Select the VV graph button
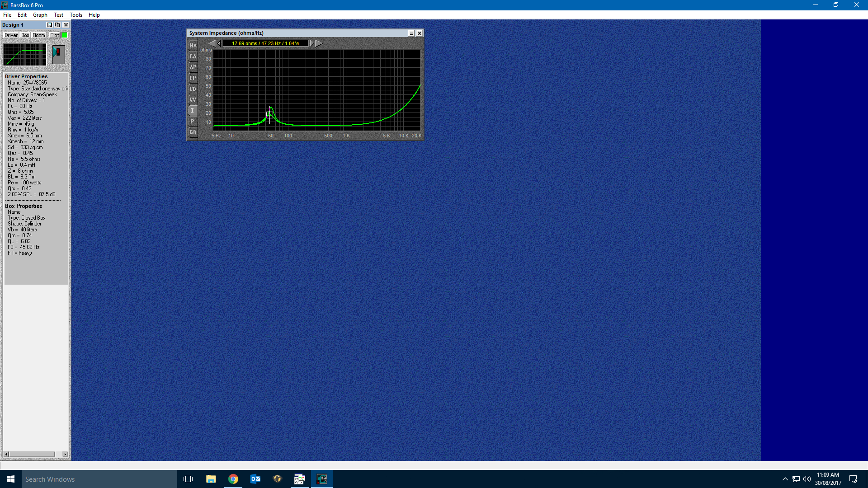The width and height of the screenshot is (868, 488). tap(193, 100)
